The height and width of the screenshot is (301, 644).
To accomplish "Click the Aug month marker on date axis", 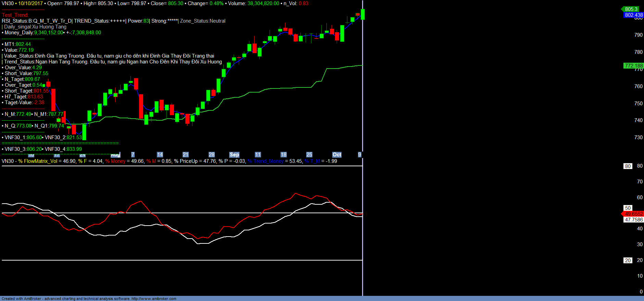I will (115, 155).
